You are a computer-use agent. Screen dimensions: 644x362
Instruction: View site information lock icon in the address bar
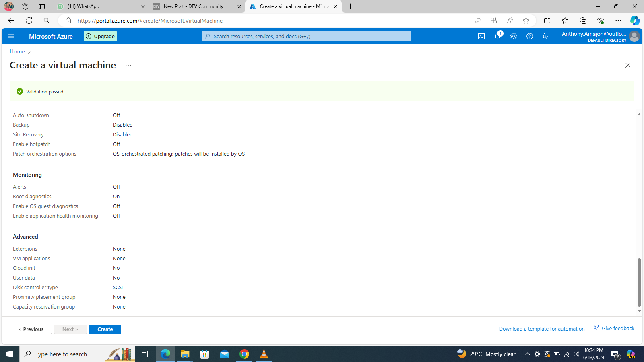pyautogui.click(x=68, y=21)
